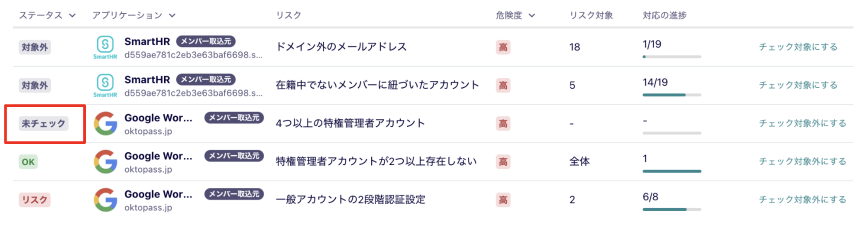
Task: Click チェック対象にする for 在籍中でないメンバー row
Action: [798, 85]
